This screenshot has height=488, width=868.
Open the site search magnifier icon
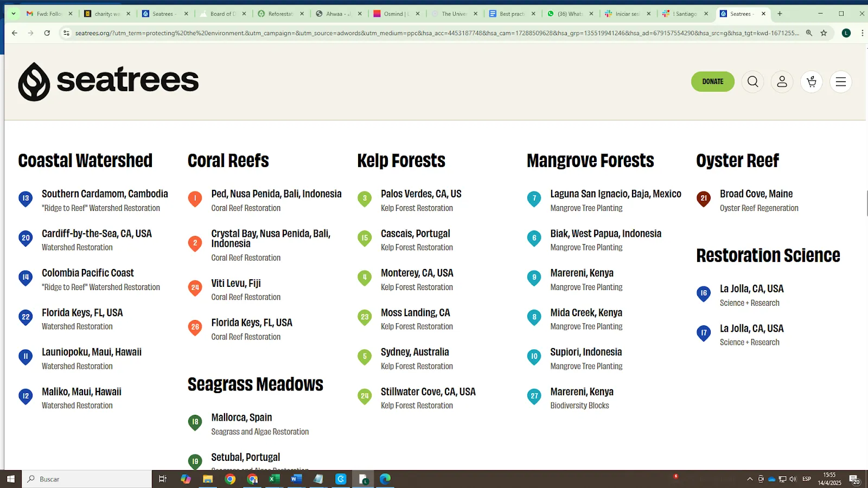(x=753, y=82)
